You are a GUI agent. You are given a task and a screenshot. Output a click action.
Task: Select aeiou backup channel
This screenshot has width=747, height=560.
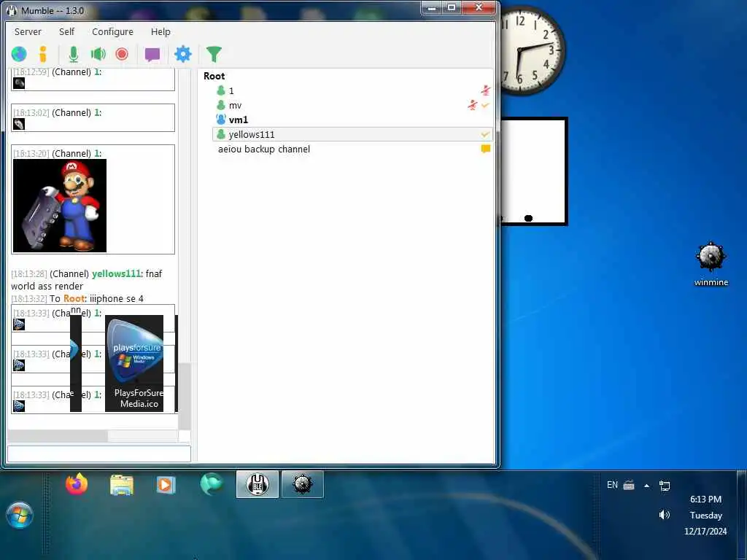click(264, 149)
